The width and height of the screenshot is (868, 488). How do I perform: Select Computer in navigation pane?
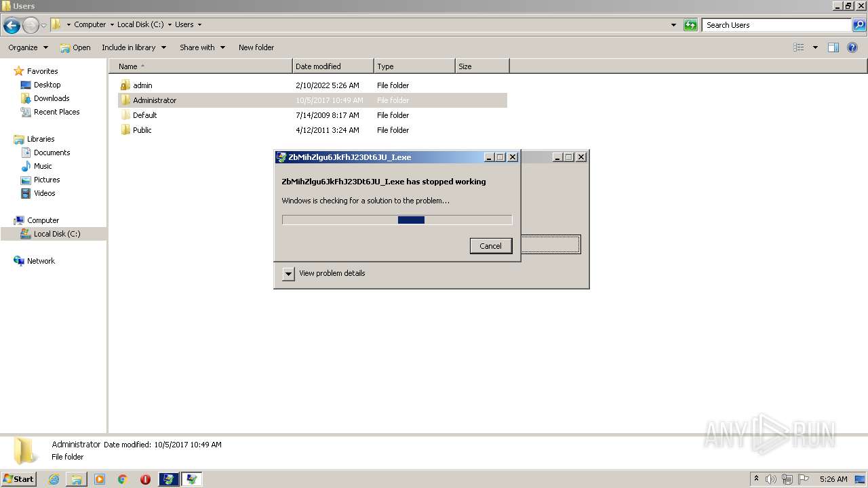coord(43,220)
